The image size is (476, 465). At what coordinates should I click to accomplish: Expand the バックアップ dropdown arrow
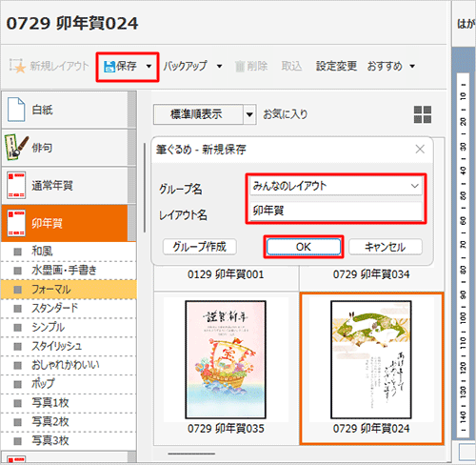click(219, 67)
